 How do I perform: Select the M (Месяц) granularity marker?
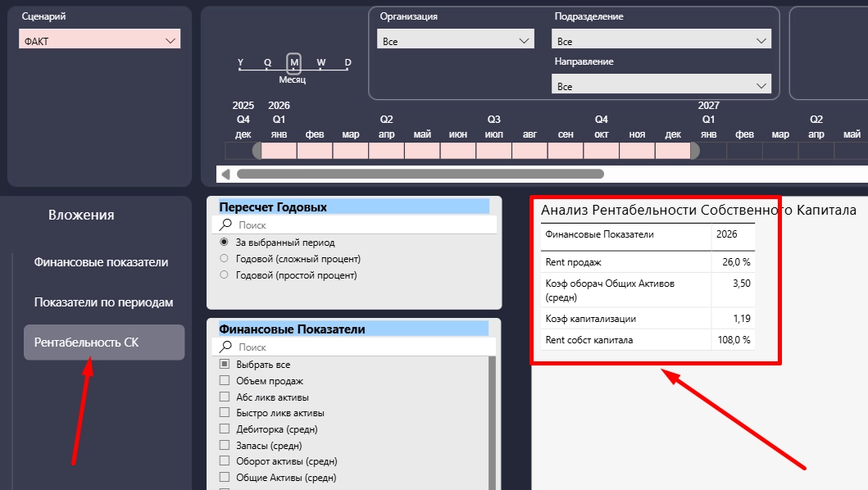(x=294, y=63)
